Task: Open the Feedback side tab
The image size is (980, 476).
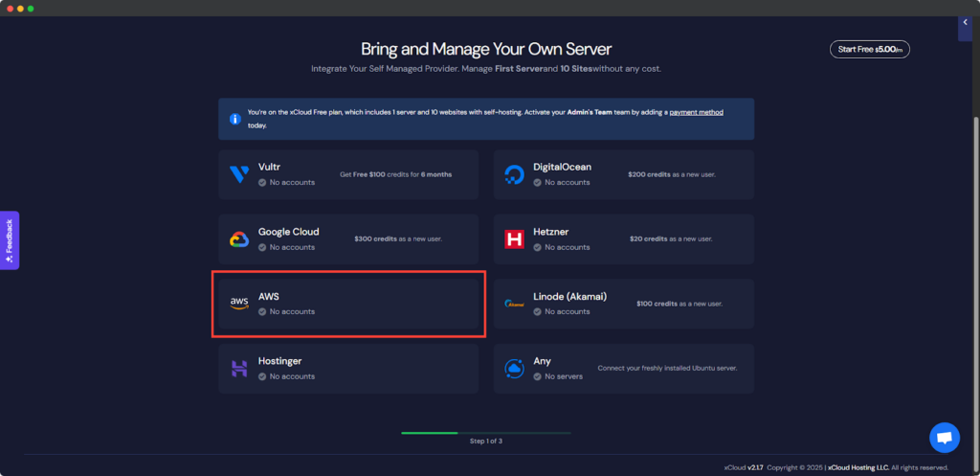Action: pyautogui.click(x=10, y=240)
